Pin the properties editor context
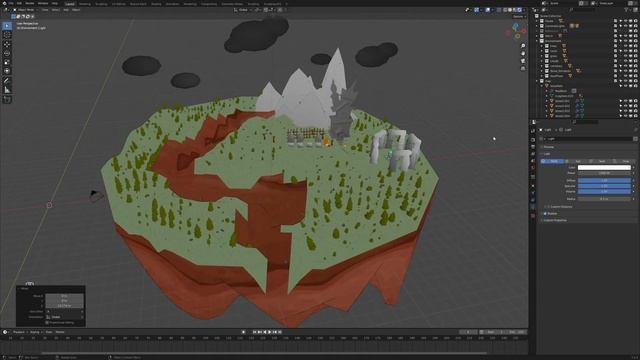This screenshot has height=360, width=640. tap(636, 130)
